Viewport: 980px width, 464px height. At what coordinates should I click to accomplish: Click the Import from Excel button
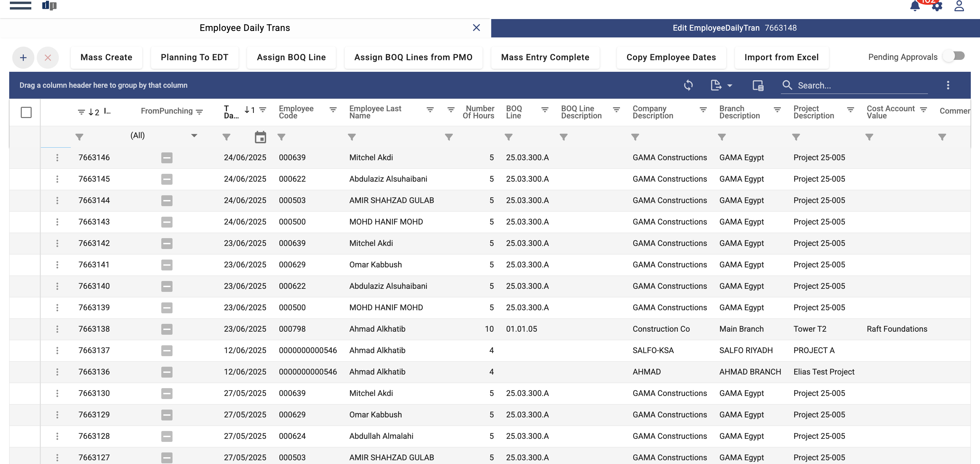click(x=781, y=57)
